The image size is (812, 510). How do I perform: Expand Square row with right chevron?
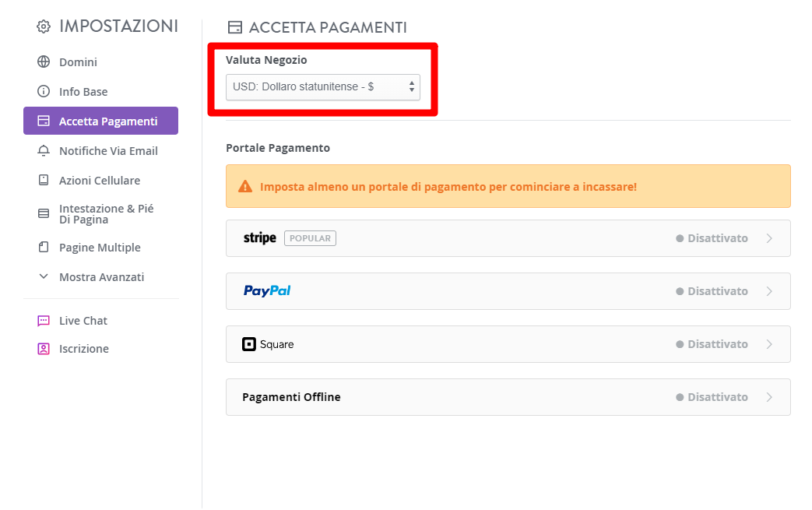pyautogui.click(x=769, y=344)
